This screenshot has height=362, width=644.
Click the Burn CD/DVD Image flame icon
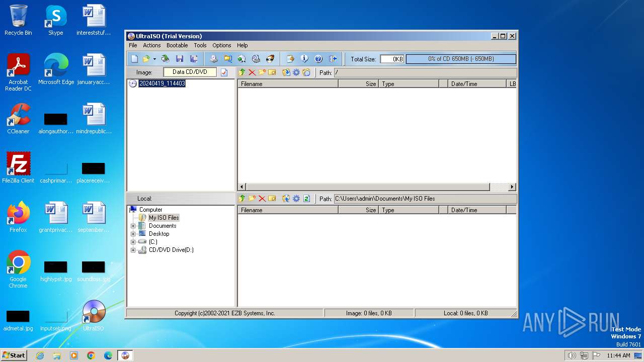270,59
